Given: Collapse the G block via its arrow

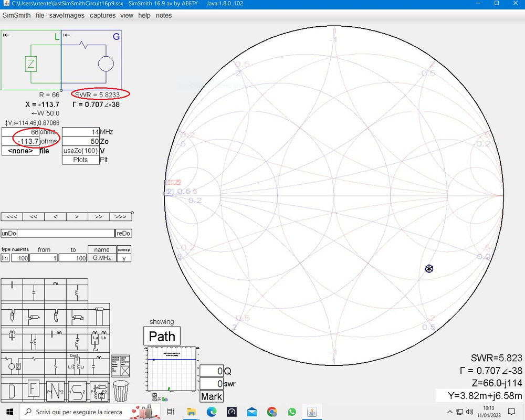Looking at the screenshot, I should pos(67,35).
